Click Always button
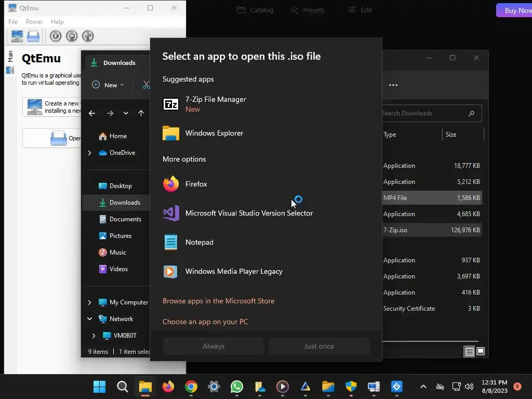The image size is (532, 399). click(214, 346)
